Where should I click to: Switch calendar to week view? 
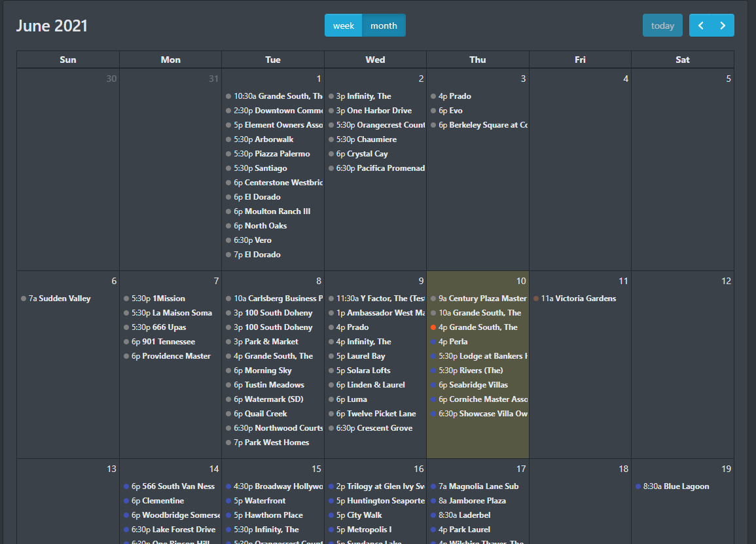(343, 26)
